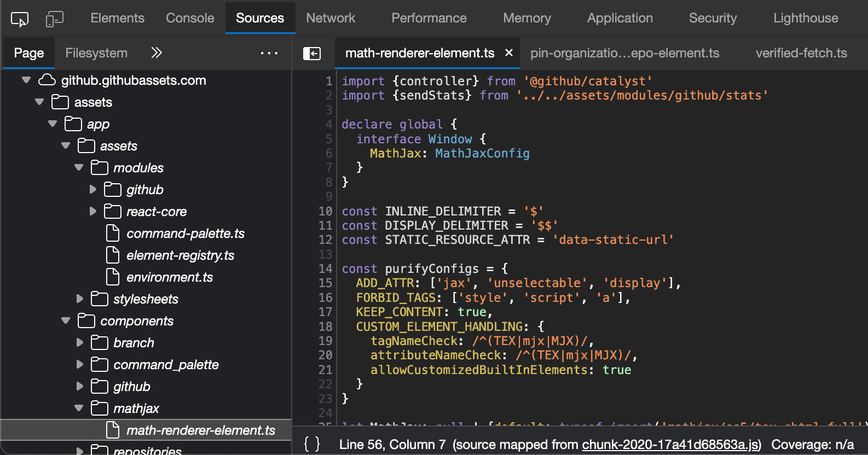Click the element-registry.ts file icon
Viewport: 868px width, 455px height.
[113, 255]
